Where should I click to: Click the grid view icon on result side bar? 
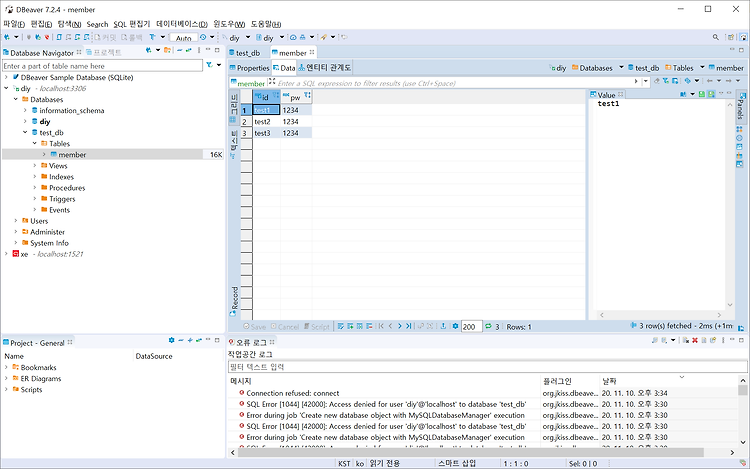(x=233, y=119)
